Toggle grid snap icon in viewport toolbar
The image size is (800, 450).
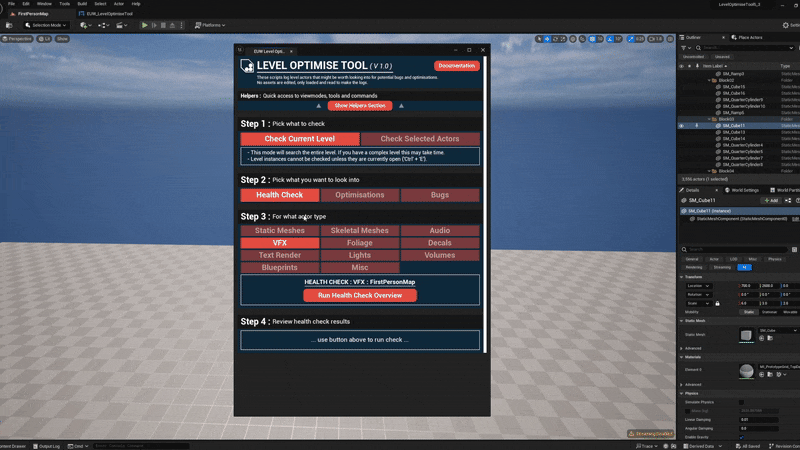pos(592,39)
